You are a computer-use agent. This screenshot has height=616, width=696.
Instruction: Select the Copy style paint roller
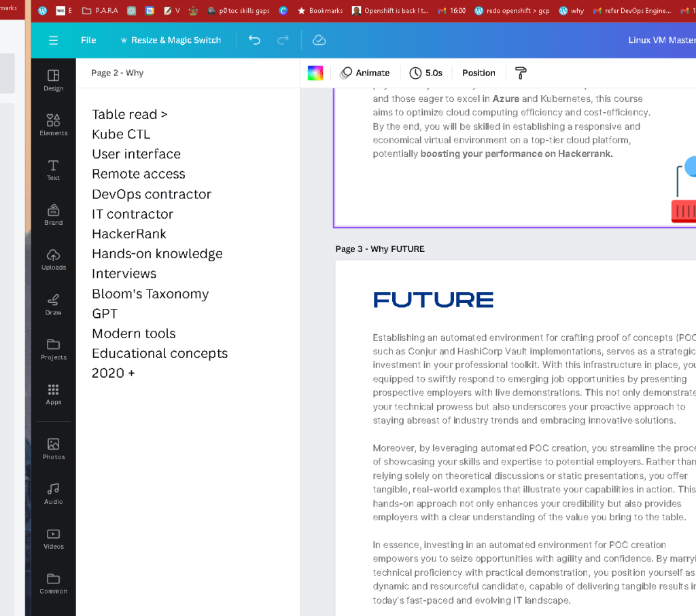click(x=521, y=73)
